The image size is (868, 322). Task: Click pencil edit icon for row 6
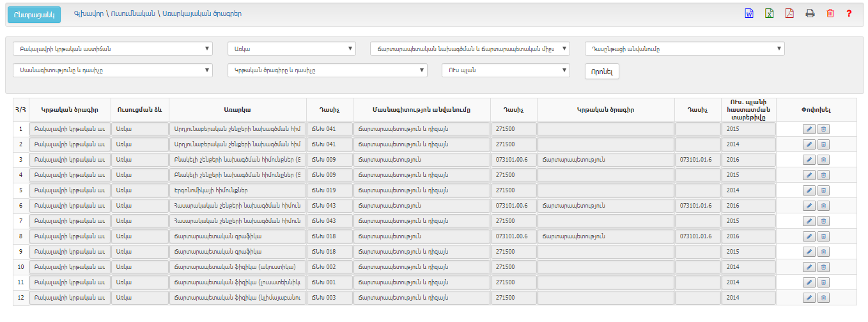click(x=809, y=206)
